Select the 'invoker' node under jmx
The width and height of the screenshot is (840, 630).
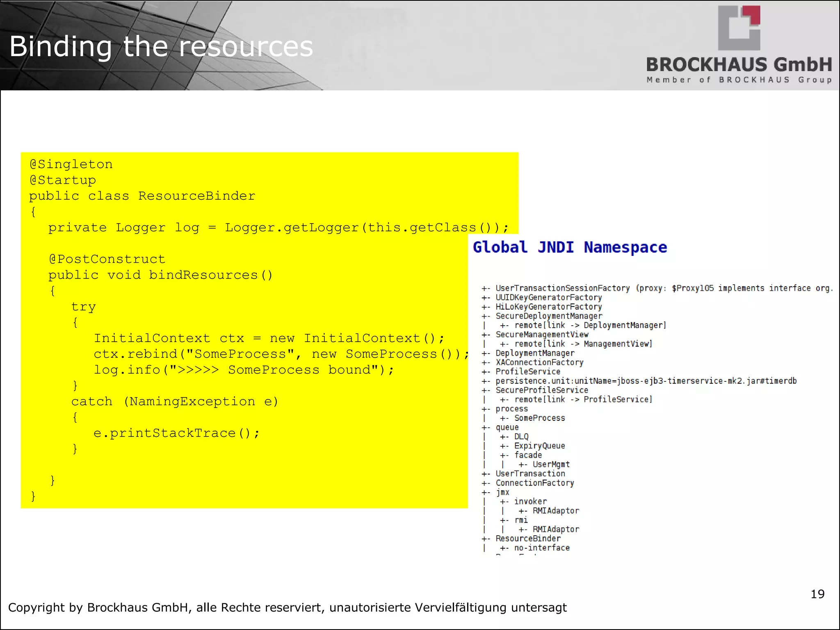(530, 502)
